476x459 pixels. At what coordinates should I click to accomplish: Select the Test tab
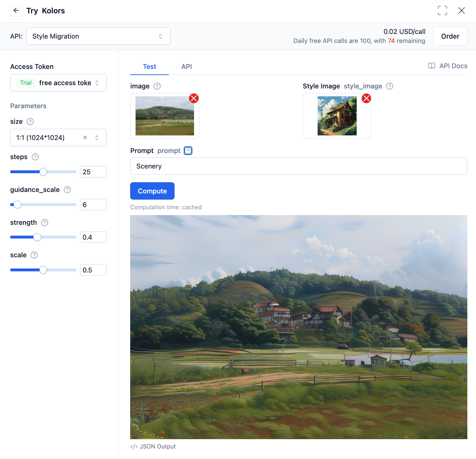[x=149, y=67]
